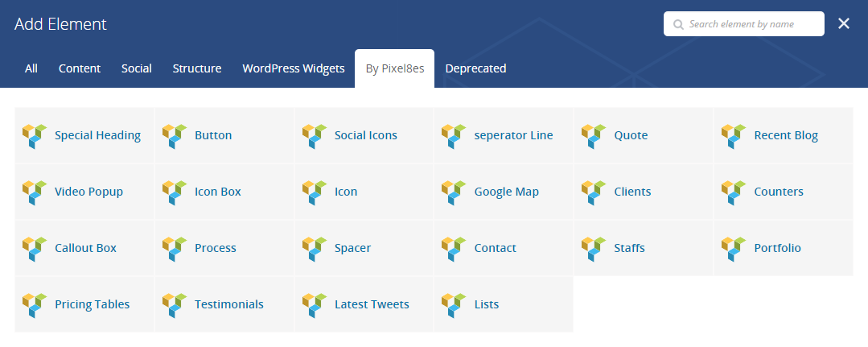Select the Callout Box element
The width and height of the screenshot is (868, 347).
pyautogui.click(x=84, y=248)
